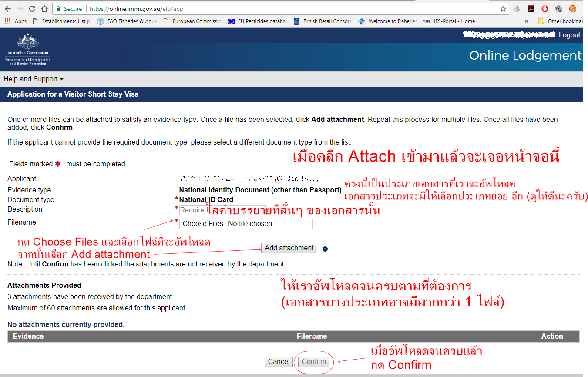Click the browser back arrow
588x377 pixels.
pos(7,9)
